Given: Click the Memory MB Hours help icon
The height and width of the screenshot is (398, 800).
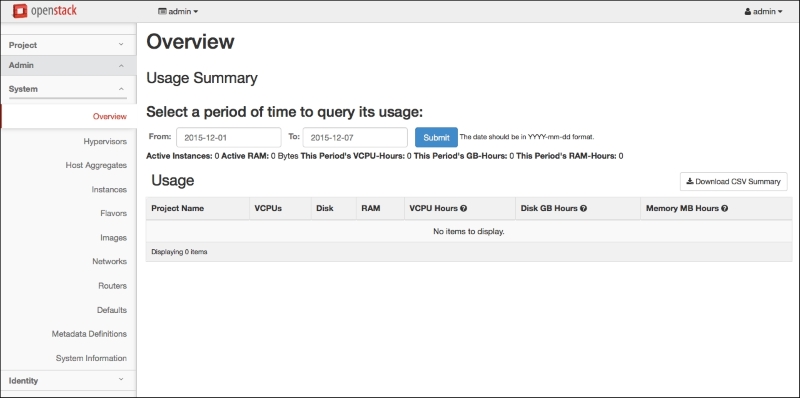Looking at the screenshot, I should pyautogui.click(x=724, y=209).
